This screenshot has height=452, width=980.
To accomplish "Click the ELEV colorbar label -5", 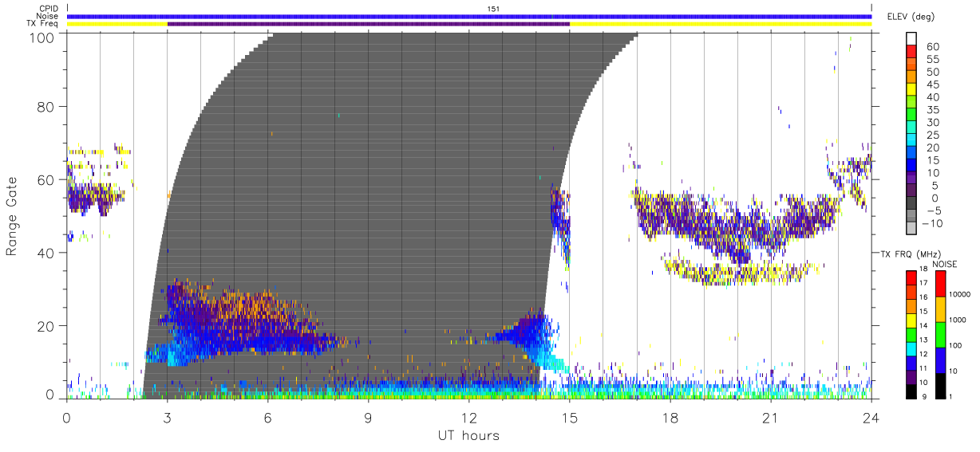I will (933, 211).
